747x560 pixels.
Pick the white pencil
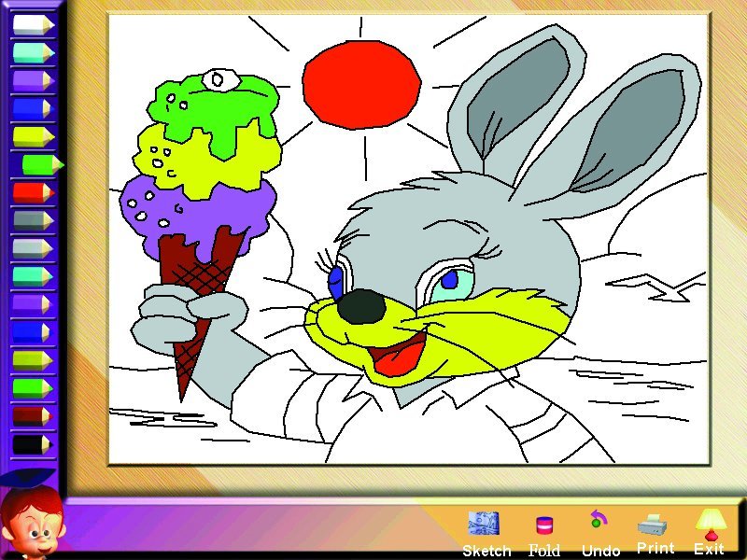click(30, 24)
